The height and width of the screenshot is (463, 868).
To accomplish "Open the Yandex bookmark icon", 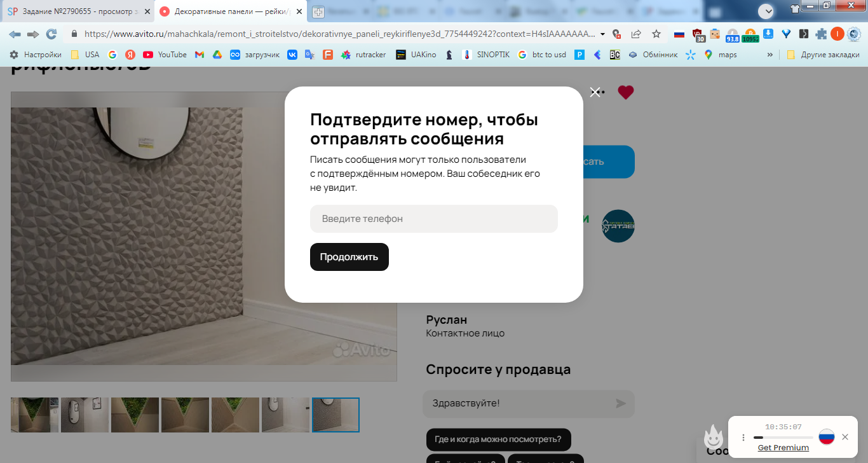I will pos(130,55).
